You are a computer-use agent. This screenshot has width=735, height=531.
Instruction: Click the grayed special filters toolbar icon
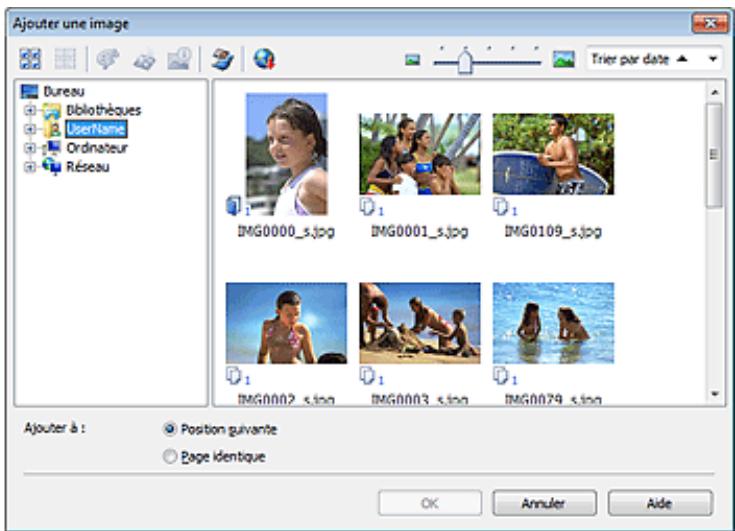144,60
